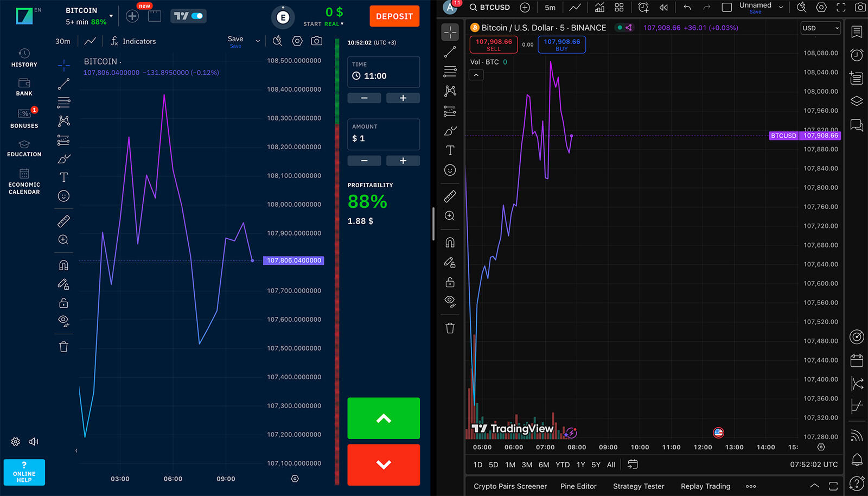Open the TradingView replay rewind icon
Viewport: 868px width, 496px height.
(663, 8)
